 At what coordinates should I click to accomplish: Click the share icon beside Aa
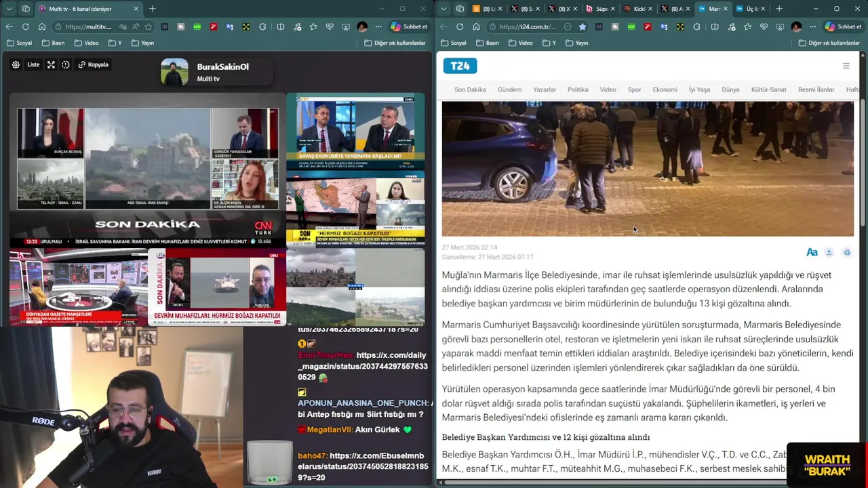pos(829,252)
